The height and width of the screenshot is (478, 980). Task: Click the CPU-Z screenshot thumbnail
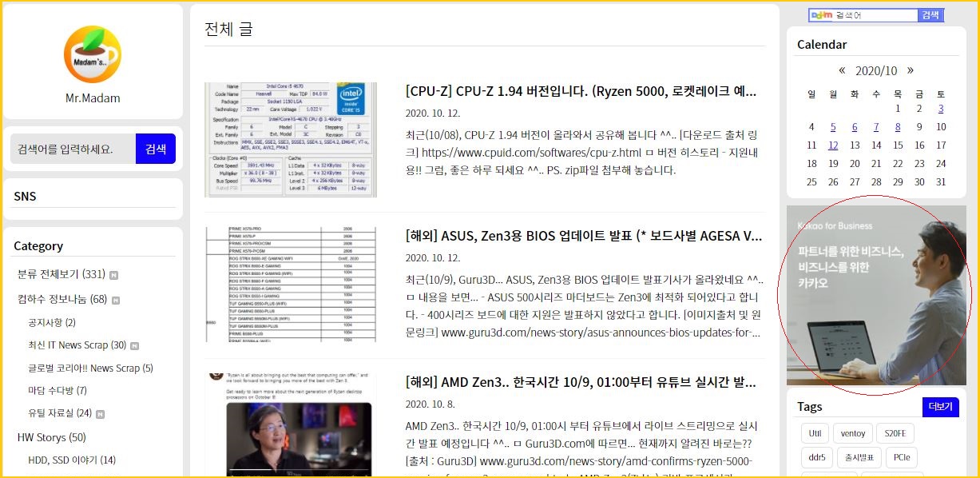coord(291,139)
